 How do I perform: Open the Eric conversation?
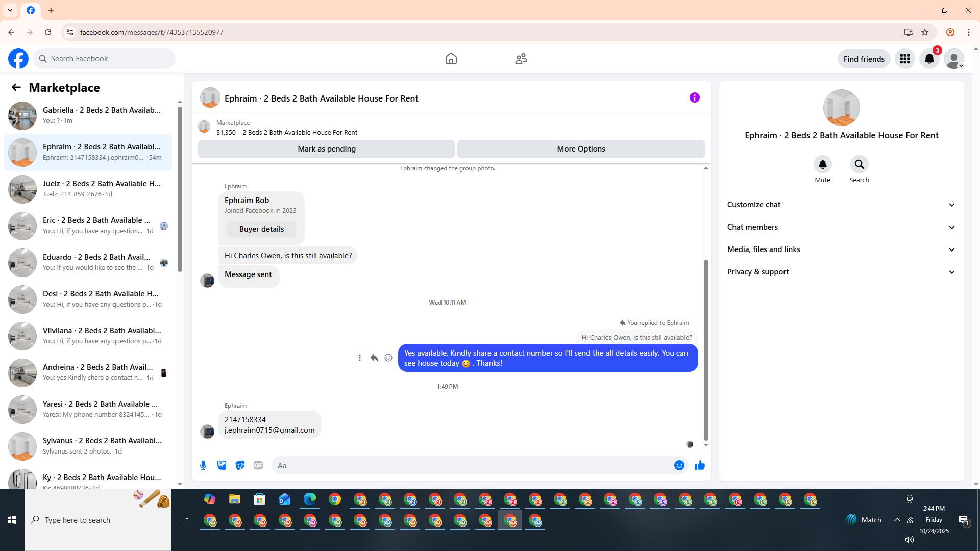88,226
